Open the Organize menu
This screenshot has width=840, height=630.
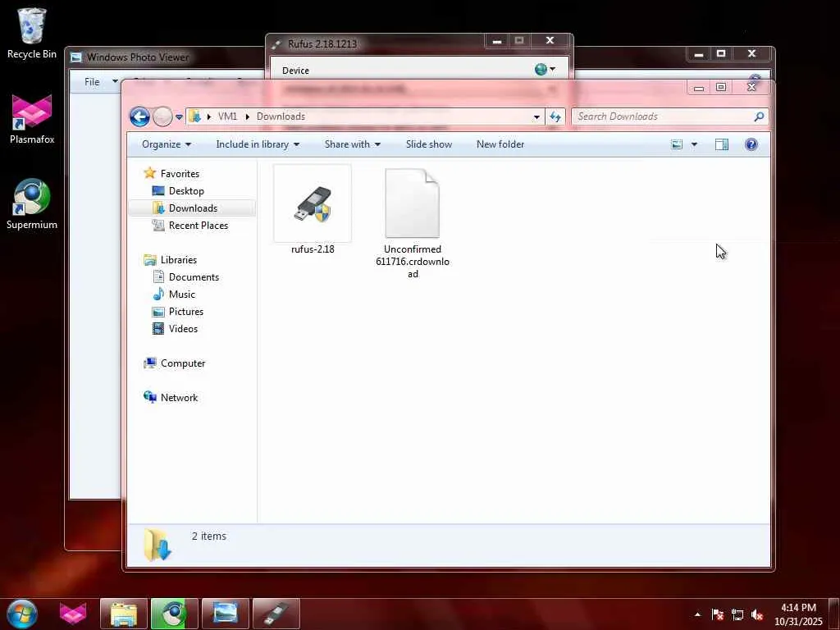(x=166, y=144)
